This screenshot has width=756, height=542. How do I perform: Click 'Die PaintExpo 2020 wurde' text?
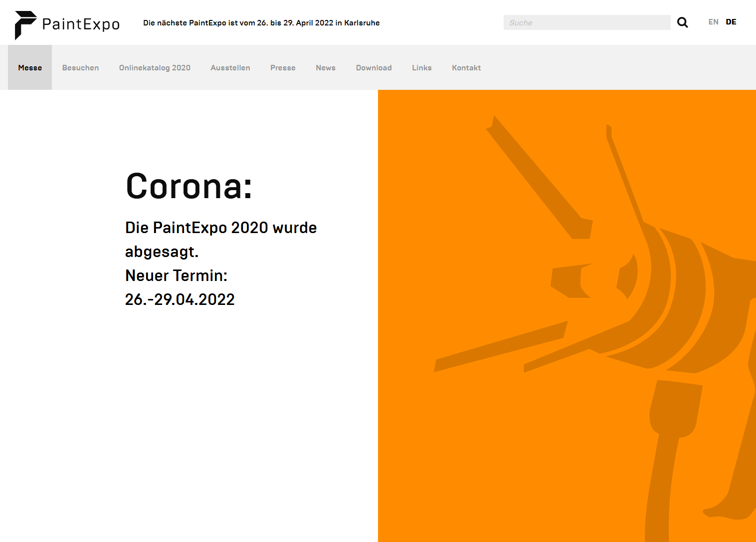click(221, 228)
